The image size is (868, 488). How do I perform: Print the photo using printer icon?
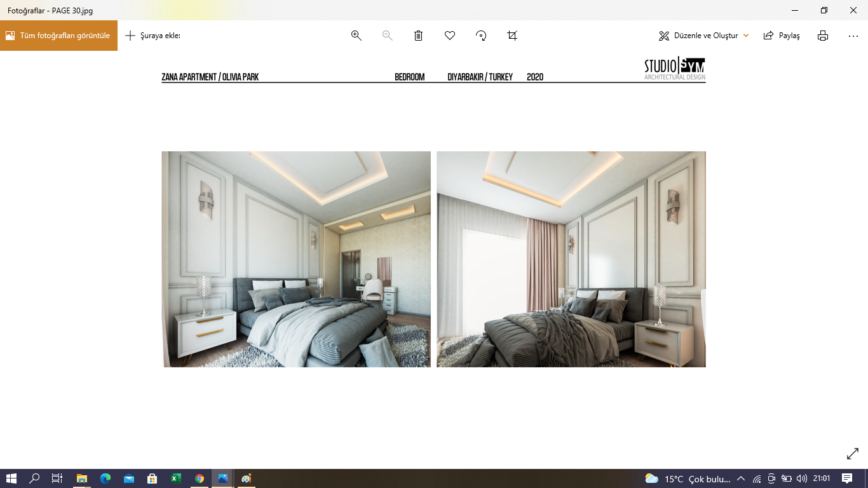click(823, 36)
